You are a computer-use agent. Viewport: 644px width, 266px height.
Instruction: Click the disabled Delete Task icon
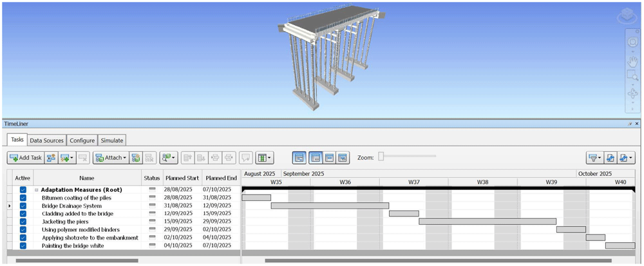coord(82,158)
